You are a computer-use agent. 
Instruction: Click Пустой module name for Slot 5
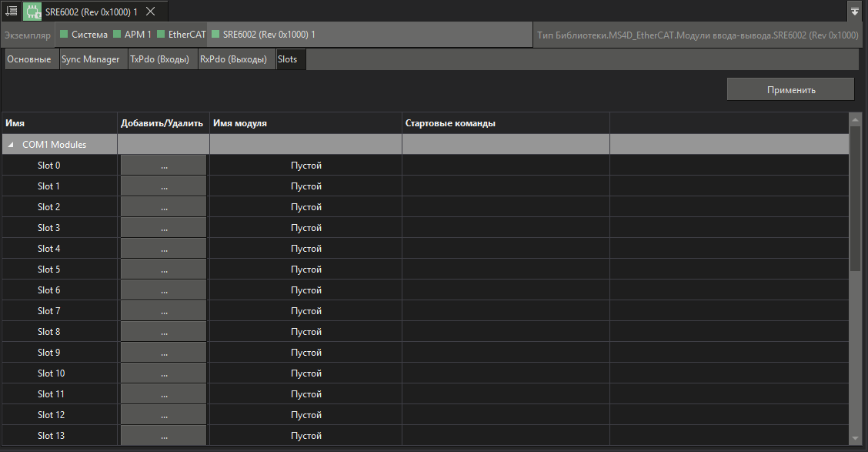click(x=306, y=270)
